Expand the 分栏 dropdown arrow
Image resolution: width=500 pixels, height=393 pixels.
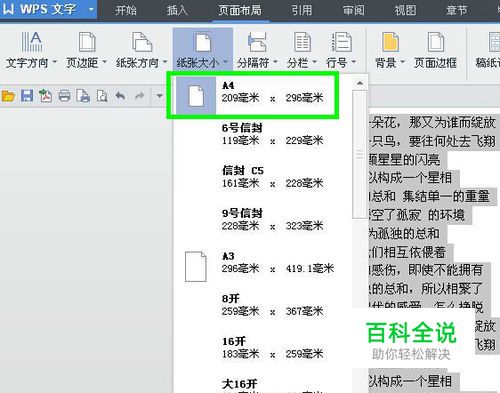(x=314, y=62)
